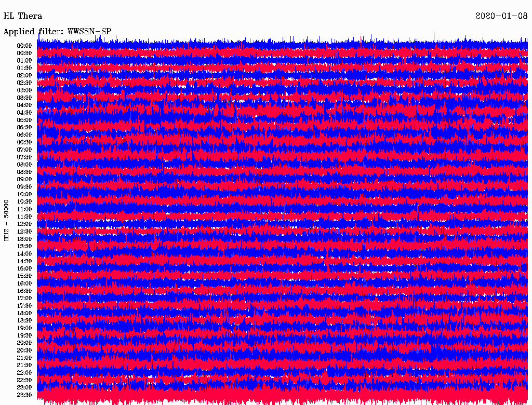Select the 00:00 time label
Image resolution: width=532 pixels, height=405 pixels.
(x=24, y=46)
